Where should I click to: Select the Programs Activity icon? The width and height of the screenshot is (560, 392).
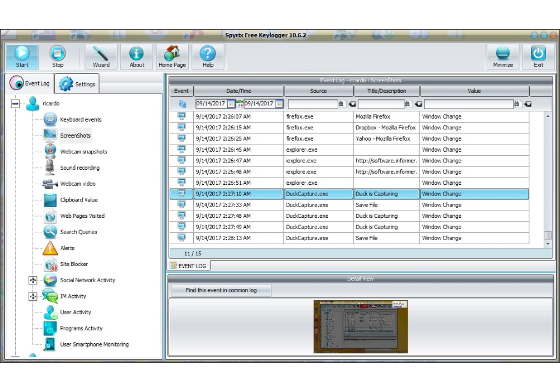(x=50, y=329)
